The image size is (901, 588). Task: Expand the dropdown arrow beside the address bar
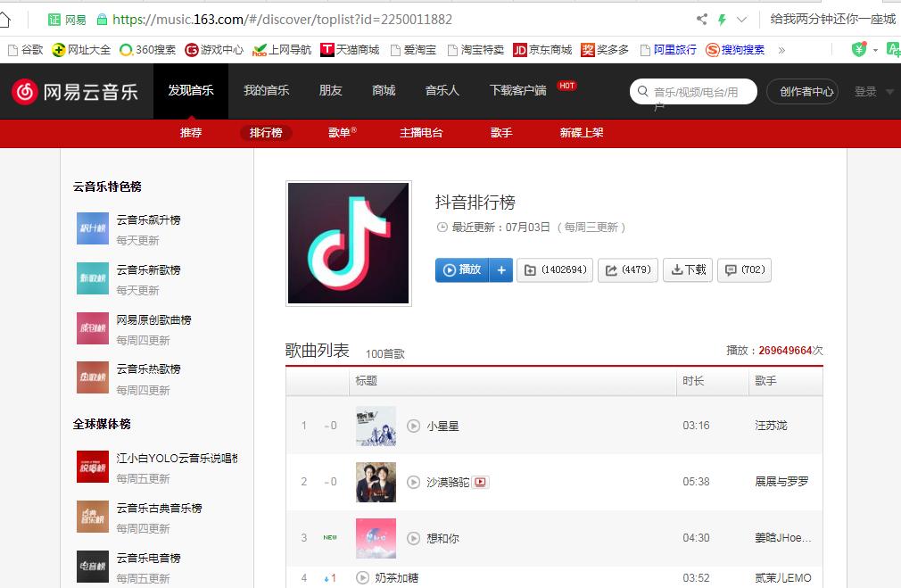coord(741,18)
